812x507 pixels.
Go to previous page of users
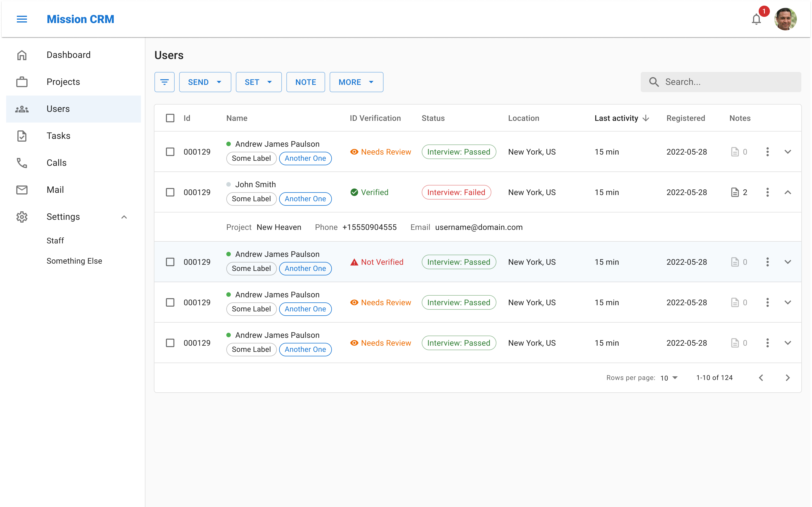click(761, 378)
